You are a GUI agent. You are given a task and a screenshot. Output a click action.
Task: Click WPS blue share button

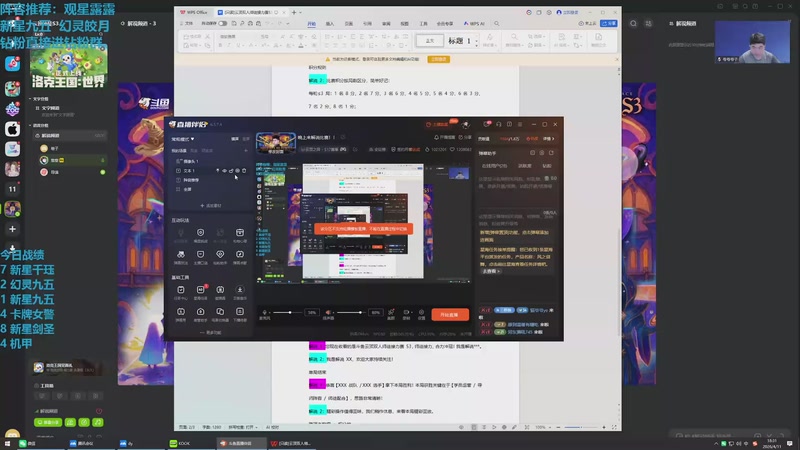[x=609, y=23]
